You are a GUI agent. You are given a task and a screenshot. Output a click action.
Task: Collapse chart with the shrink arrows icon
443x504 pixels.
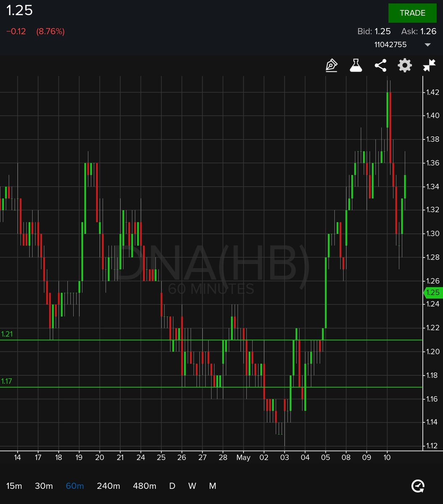(429, 66)
